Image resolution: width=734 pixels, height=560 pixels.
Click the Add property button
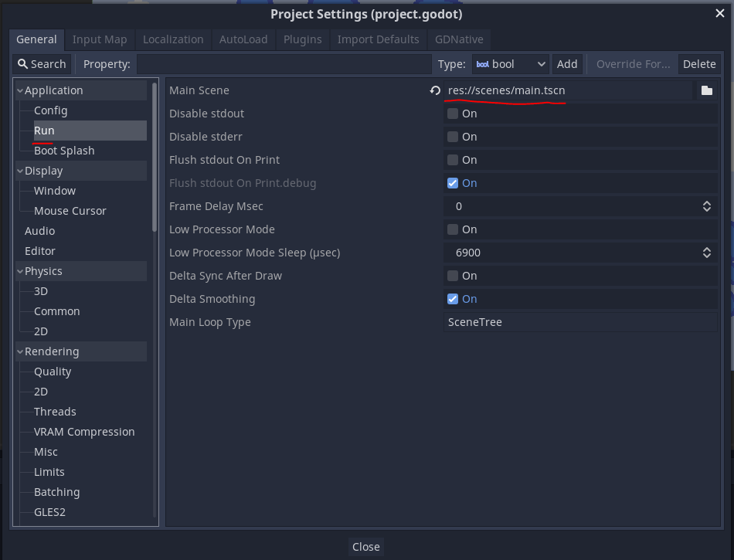[x=567, y=64]
